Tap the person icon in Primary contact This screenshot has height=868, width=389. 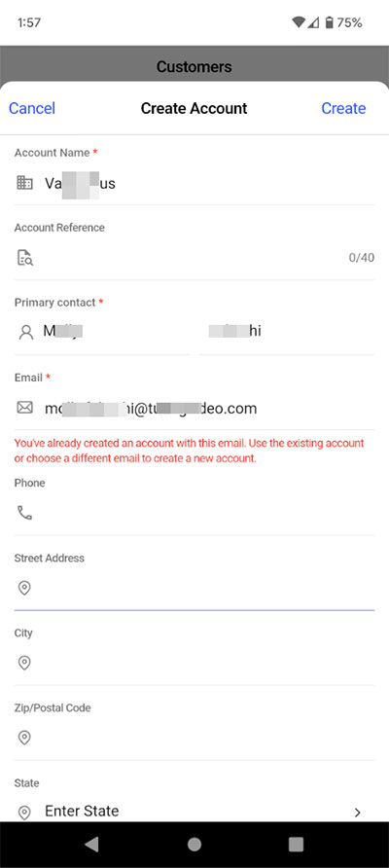(x=25, y=332)
